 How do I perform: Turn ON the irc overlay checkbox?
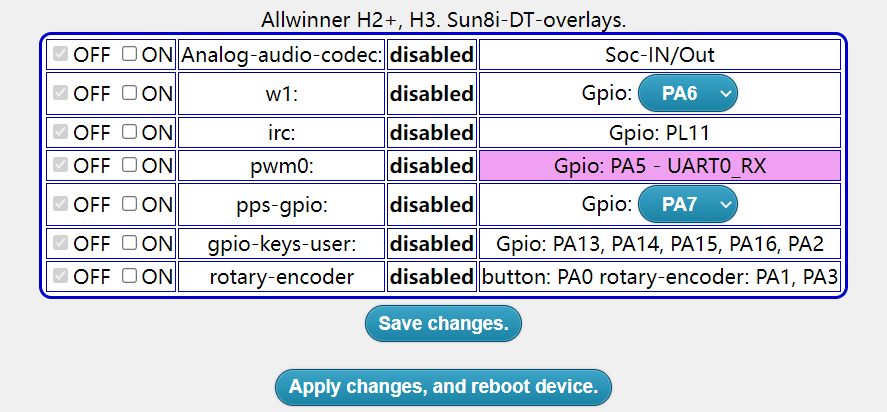point(130,132)
